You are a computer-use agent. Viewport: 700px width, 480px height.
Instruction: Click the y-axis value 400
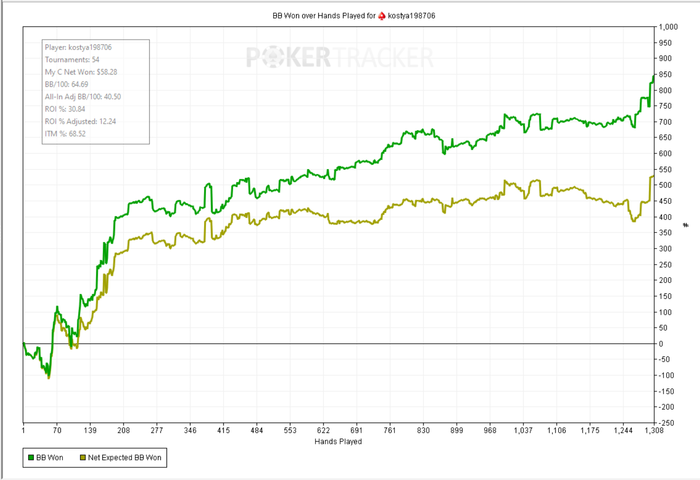click(665, 217)
